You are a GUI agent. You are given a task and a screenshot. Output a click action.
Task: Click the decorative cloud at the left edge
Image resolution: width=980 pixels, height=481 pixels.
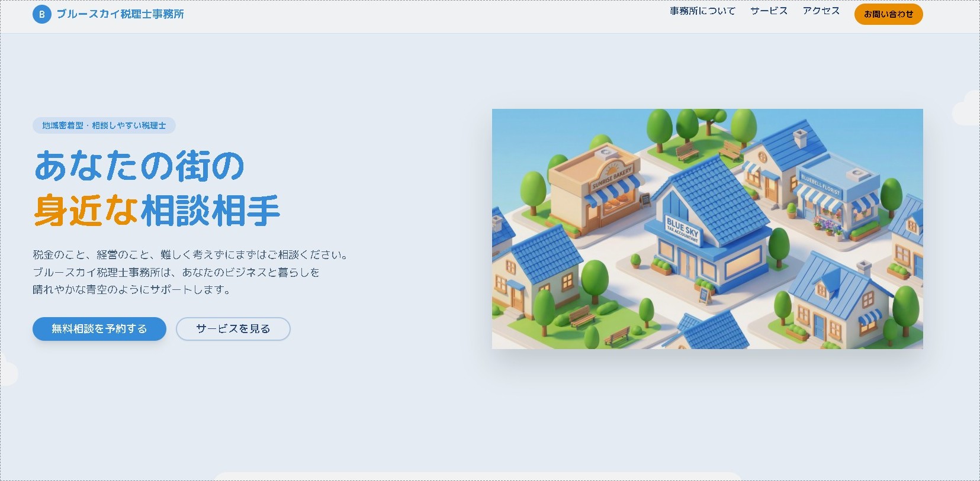click(8, 372)
